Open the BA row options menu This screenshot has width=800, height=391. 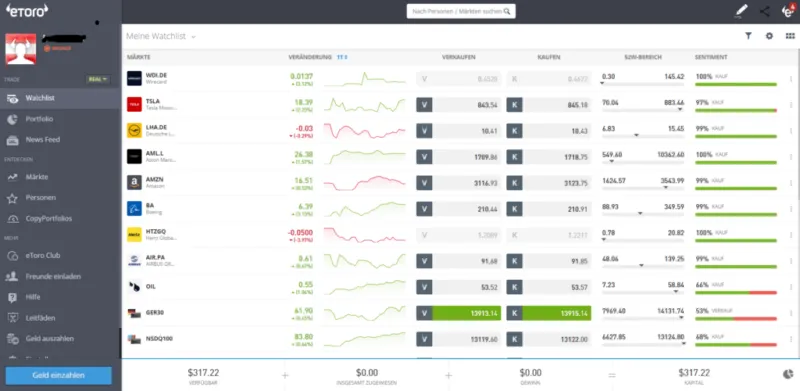pyautogui.click(x=791, y=209)
